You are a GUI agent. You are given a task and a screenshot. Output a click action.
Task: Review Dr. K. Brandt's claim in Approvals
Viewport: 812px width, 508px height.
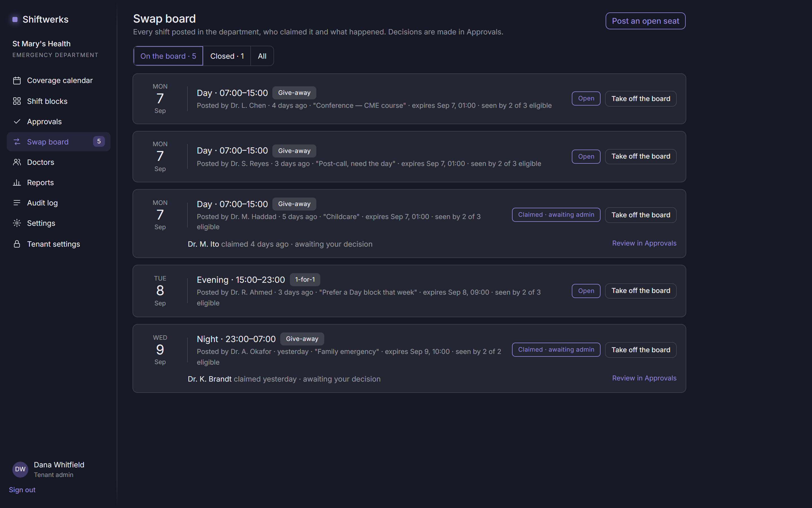tap(644, 378)
